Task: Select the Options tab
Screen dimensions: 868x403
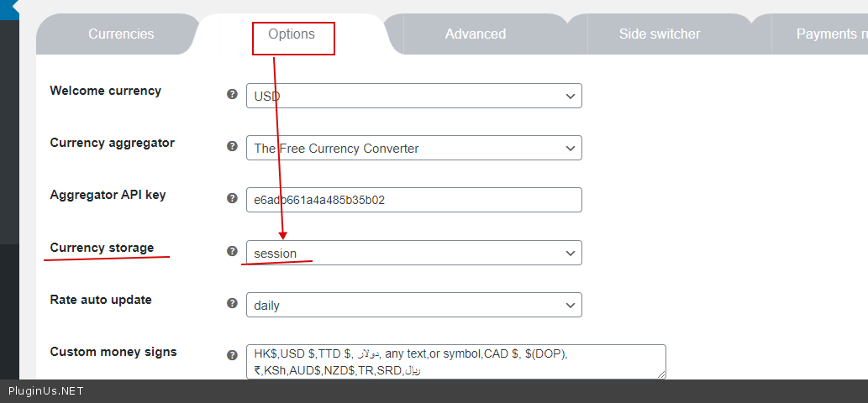Action: (x=292, y=34)
